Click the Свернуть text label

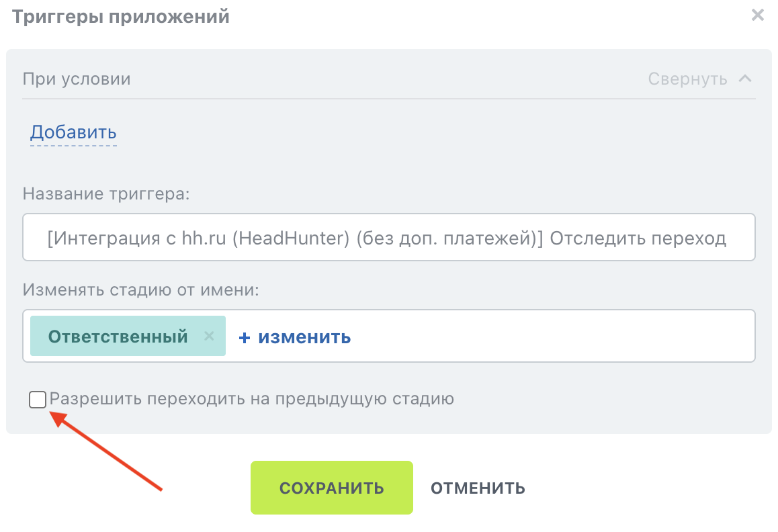pos(687,79)
